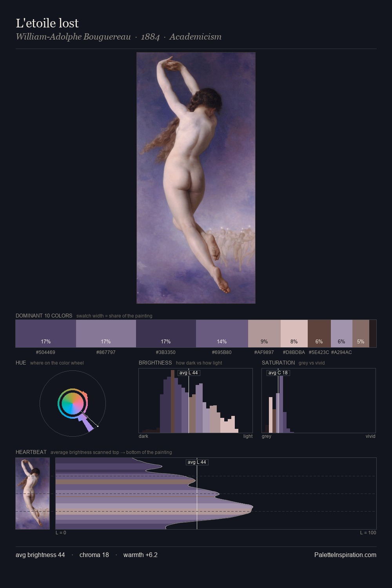Click the #AF9897 dusty rose 9% swatch
Screen dimensions: 392x588
click(x=264, y=334)
